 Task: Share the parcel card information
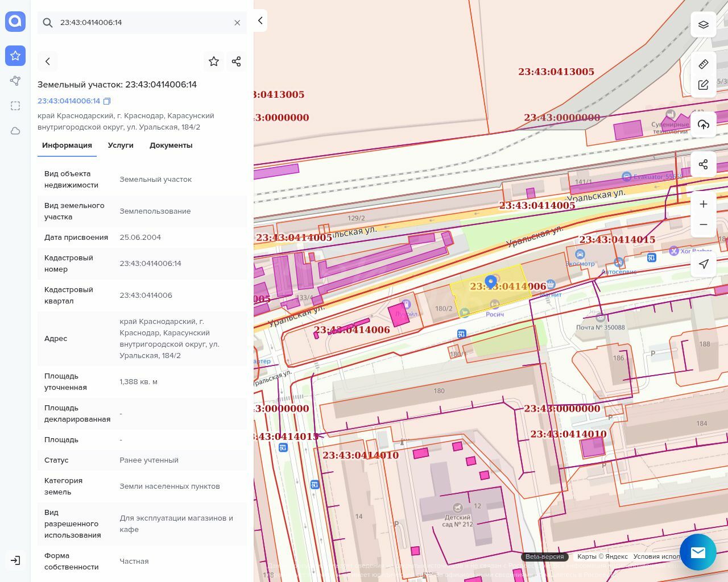click(237, 61)
